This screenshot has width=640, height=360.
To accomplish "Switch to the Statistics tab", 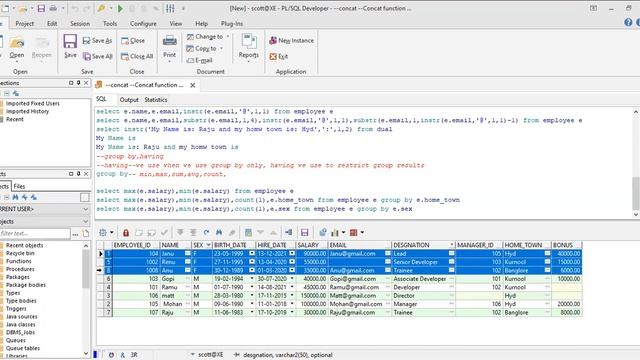I will [x=156, y=100].
